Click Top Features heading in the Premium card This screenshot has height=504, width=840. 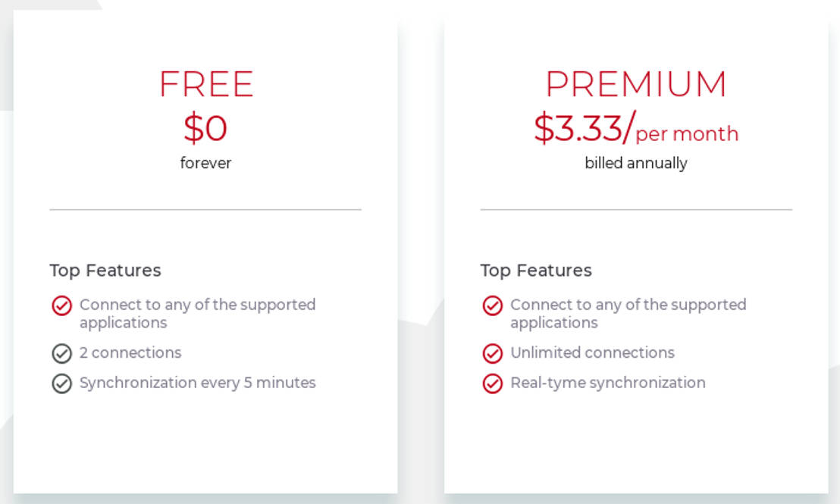pyautogui.click(x=536, y=271)
